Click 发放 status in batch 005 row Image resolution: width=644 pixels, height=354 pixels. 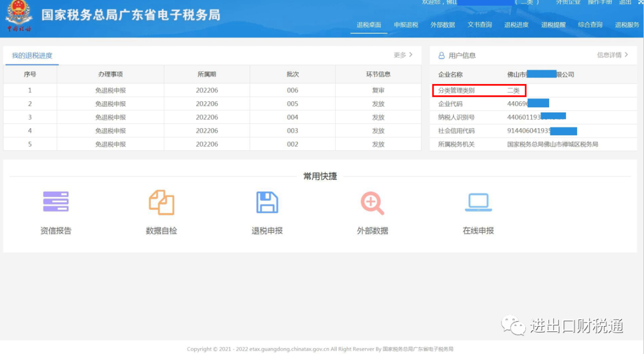tap(378, 104)
